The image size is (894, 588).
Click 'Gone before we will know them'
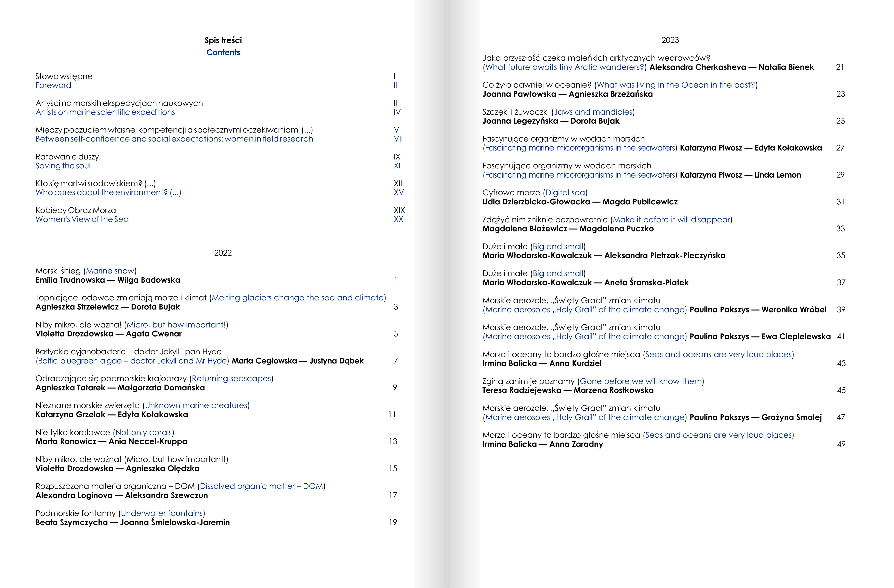[x=641, y=381]
